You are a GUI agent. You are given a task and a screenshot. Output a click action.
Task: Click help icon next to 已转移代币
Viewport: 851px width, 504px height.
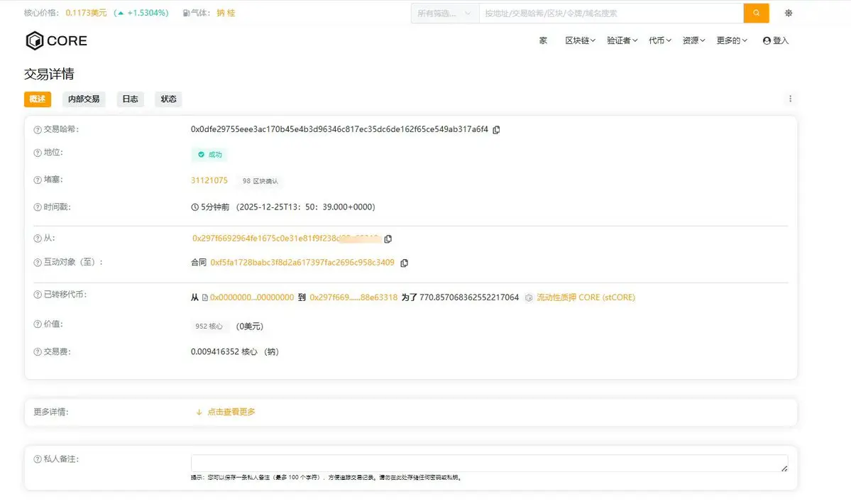coord(38,295)
